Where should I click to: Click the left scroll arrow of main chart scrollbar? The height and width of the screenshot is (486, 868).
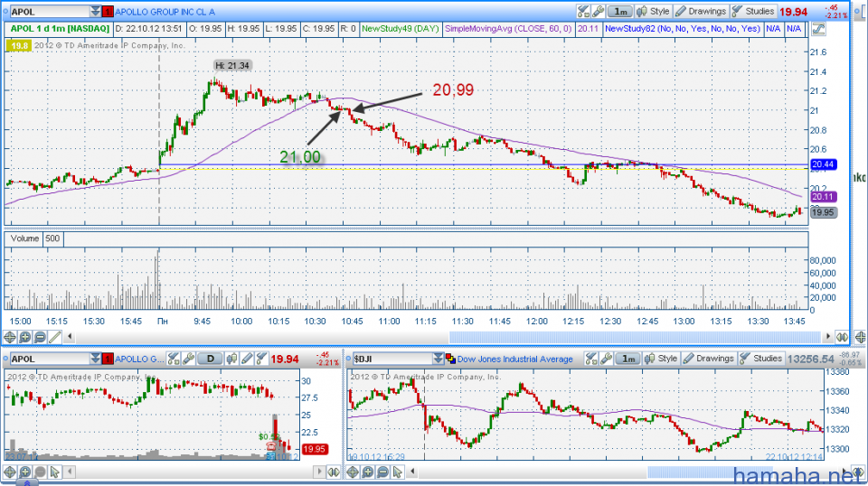point(70,336)
